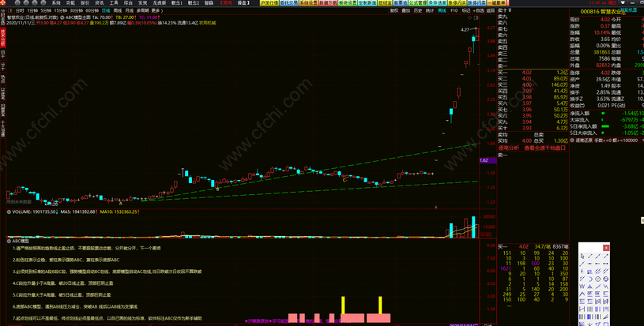Select the arch curve tool
The image size is (644, 326).
[582, 294]
